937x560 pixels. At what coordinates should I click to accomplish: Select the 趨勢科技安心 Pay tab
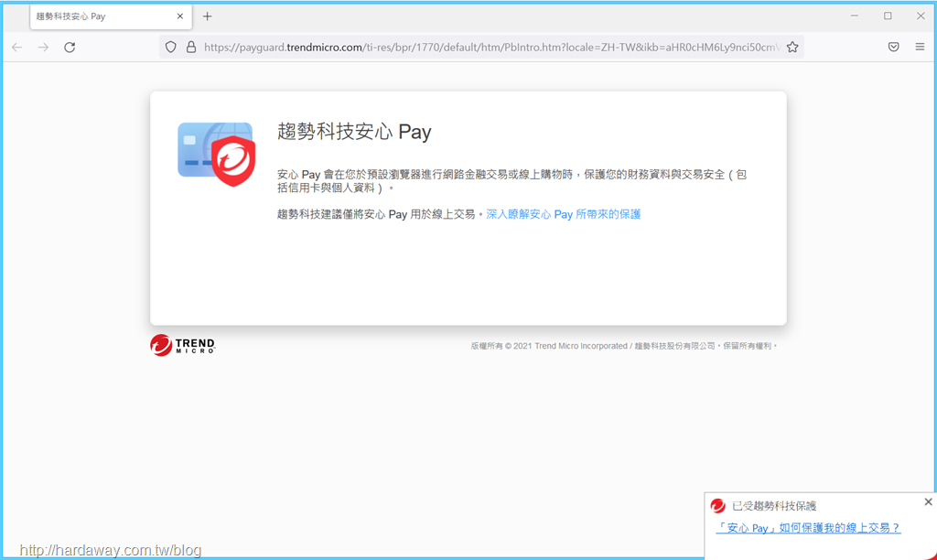[111, 16]
